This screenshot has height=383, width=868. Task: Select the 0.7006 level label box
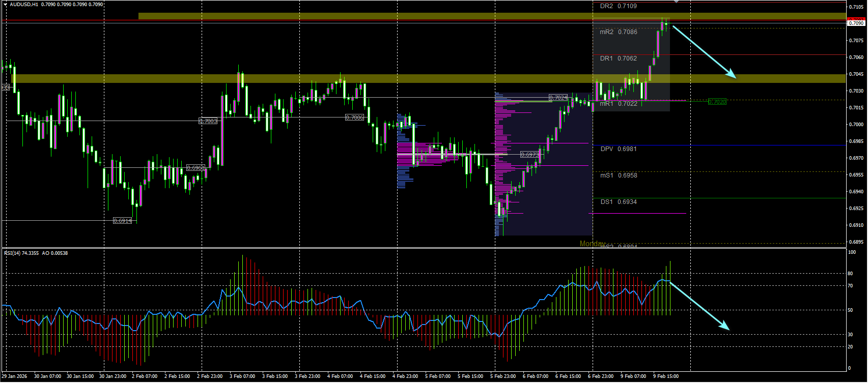coord(355,117)
